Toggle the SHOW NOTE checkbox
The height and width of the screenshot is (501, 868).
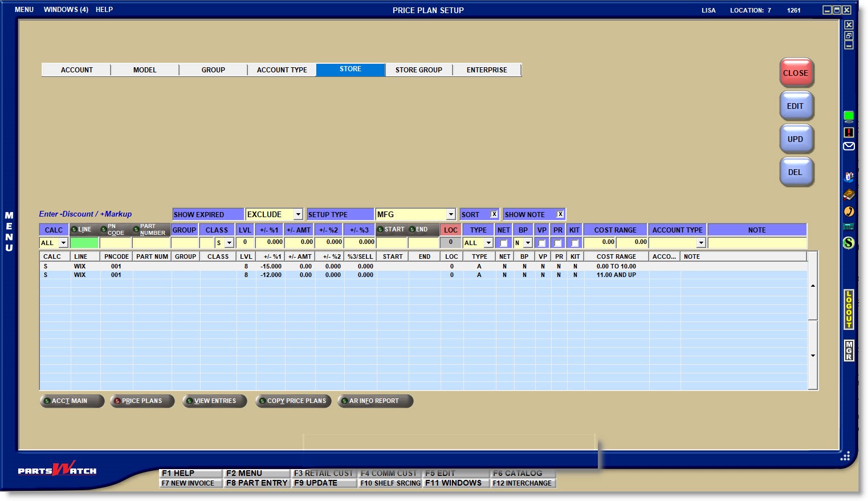(560, 214)
